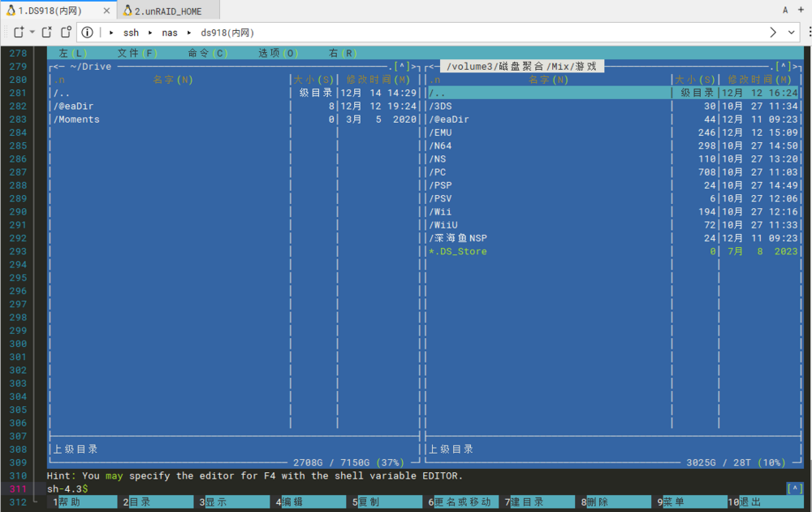Sort left panel by 名字(N) column
812x512 pixels.
click(x=173, y=80)
